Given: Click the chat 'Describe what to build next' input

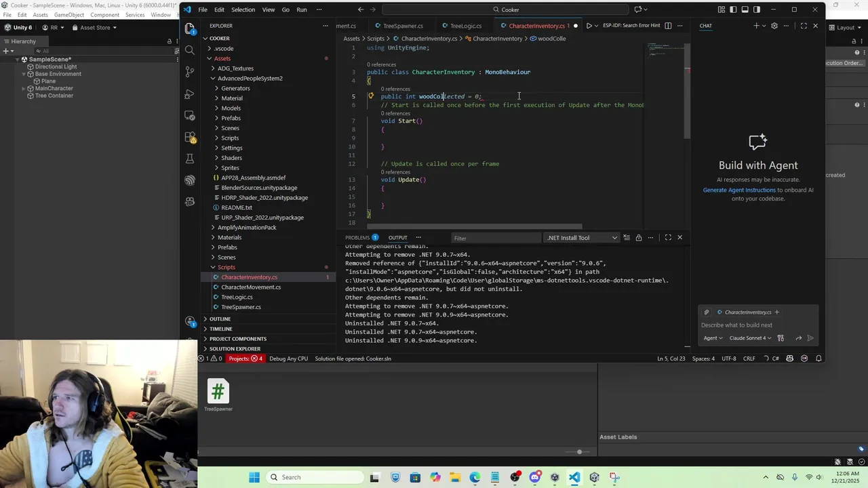Looking at the screenshot, I should coord(757,325).
